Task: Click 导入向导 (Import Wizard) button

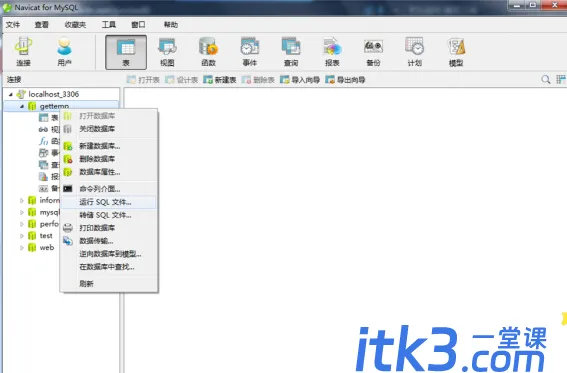Action: pos(300,80)
